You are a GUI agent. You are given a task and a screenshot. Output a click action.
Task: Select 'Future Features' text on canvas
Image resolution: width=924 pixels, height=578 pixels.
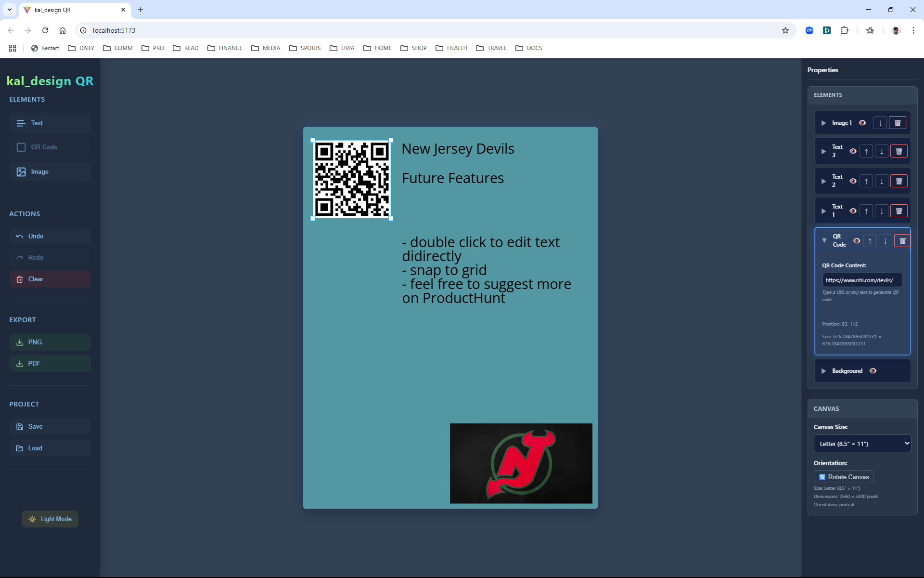pos(453,178)
